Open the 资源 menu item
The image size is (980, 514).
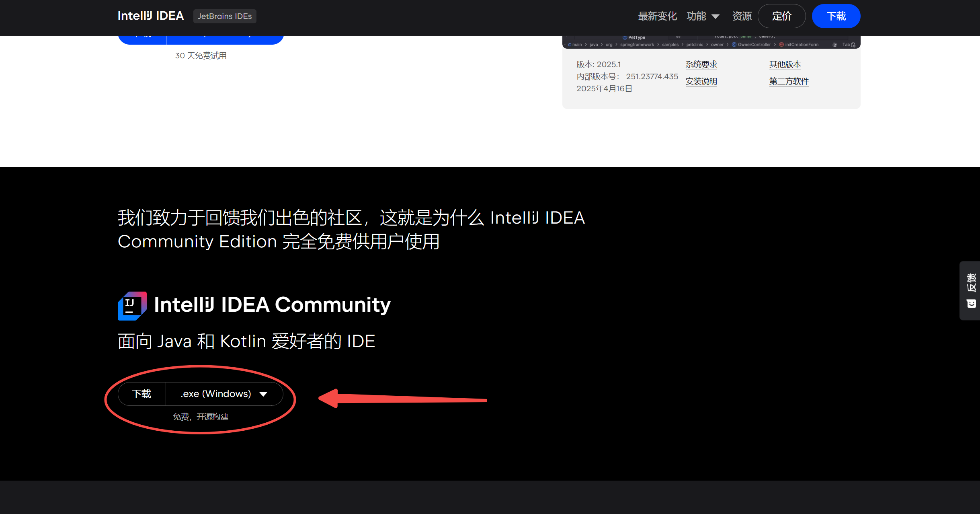(742, 16)
